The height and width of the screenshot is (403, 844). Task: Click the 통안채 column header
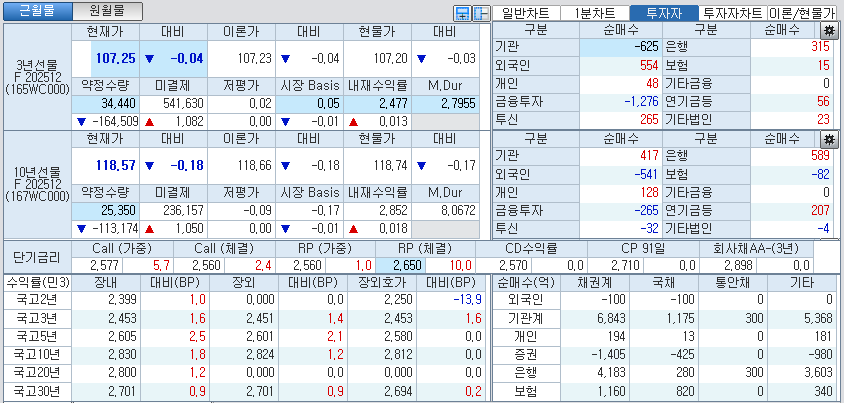[733, 282]
